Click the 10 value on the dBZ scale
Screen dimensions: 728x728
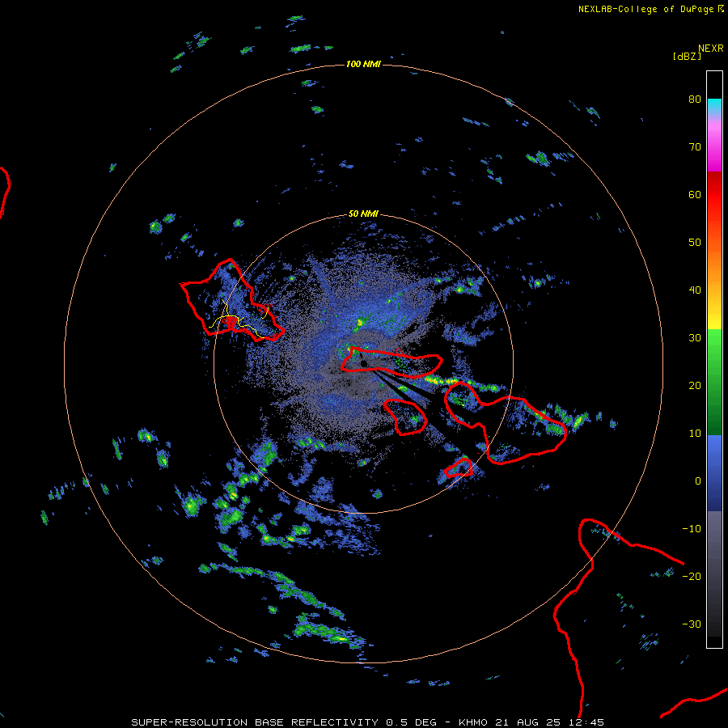(x=695, y=434)
